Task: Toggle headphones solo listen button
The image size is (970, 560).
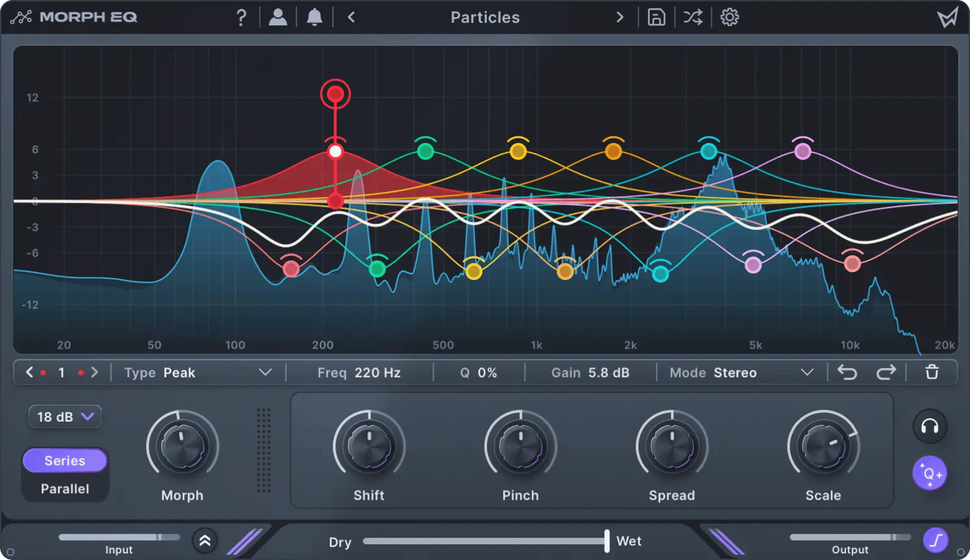Action: point(930,426)
